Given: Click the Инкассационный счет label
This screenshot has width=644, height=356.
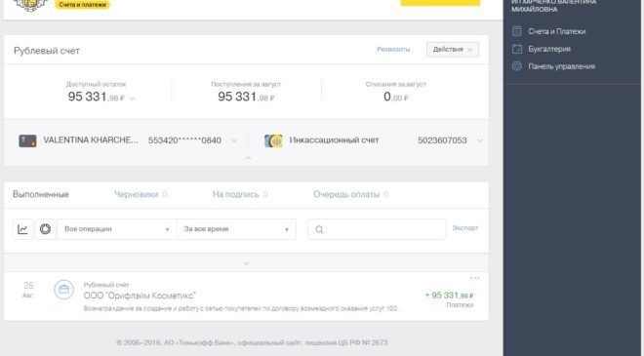Looking at the screenshot, I should (x=334, y=140).
